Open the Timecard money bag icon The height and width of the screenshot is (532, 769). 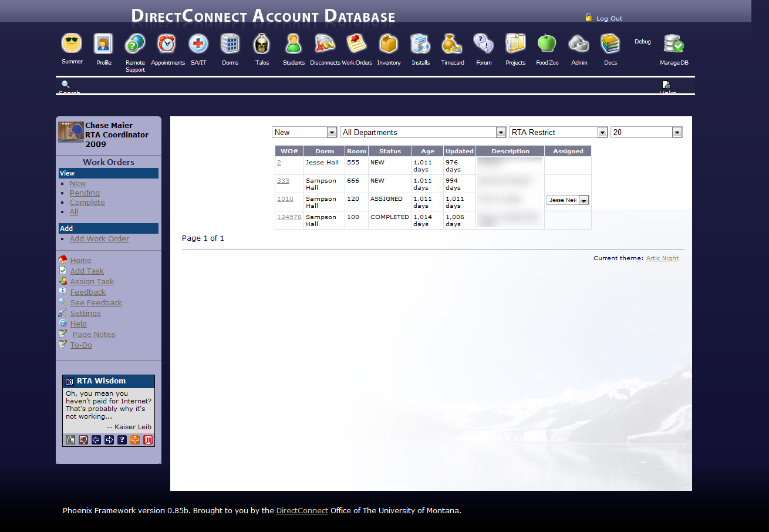click(x=452, y=43)
